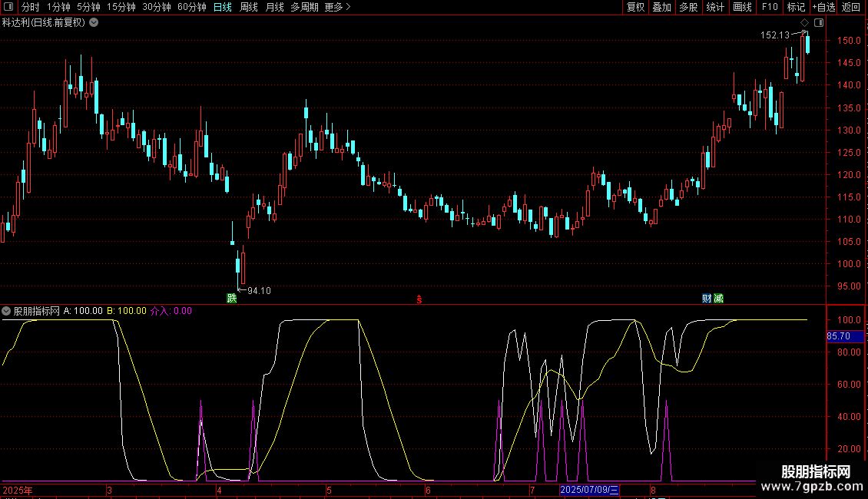Viewport: 868px width, 499px height.
Task: Select the 5分钟 timeframe tab
Action: click(88, 7)
